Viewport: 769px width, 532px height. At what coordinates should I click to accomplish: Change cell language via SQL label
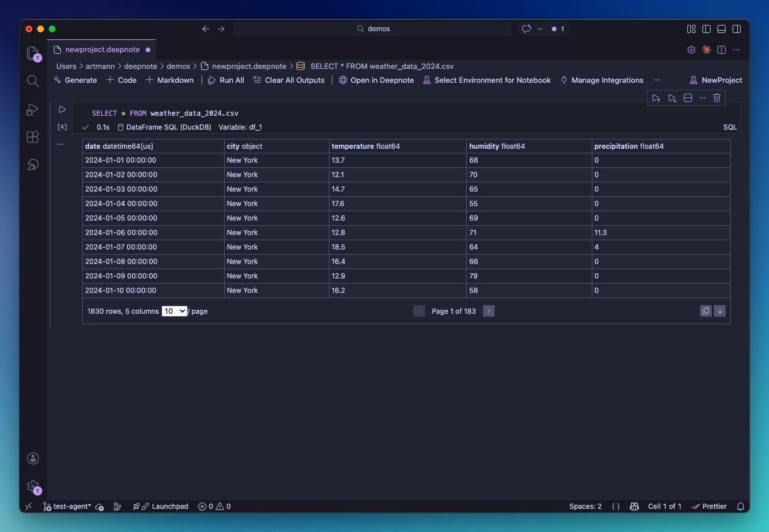point(730,127)
